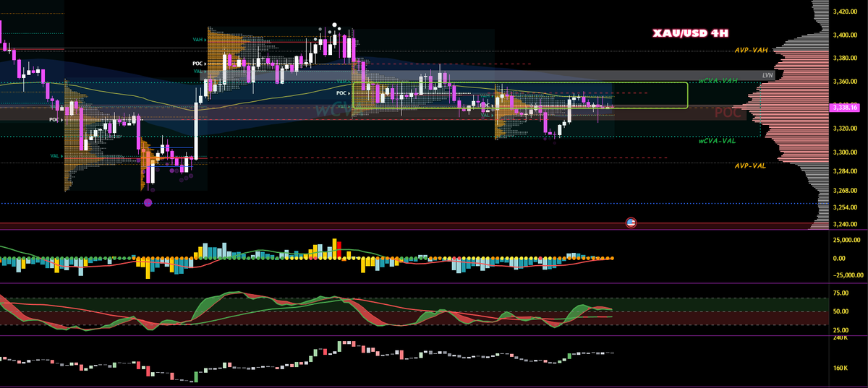Viewport: 868px width, 388px height.
Task: Select the red bar in the histogram pane
Action: point(338,250)
